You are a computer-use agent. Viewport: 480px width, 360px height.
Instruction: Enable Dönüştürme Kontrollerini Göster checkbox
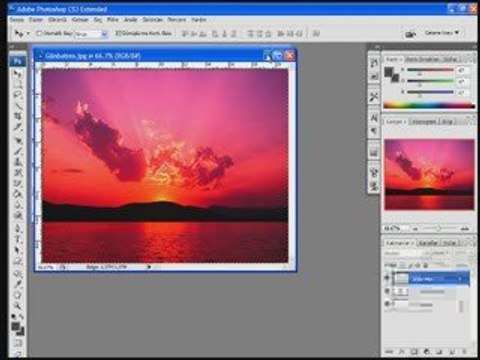click(x=118, y=33)
